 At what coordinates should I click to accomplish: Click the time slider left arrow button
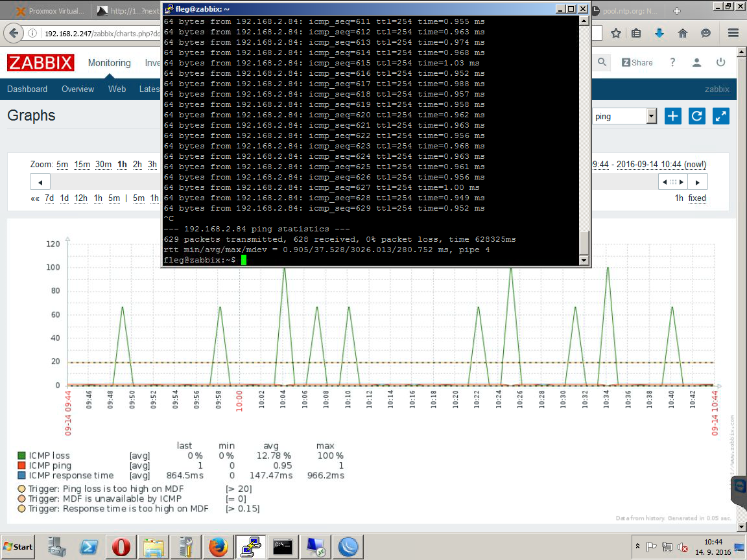point(40,182)
